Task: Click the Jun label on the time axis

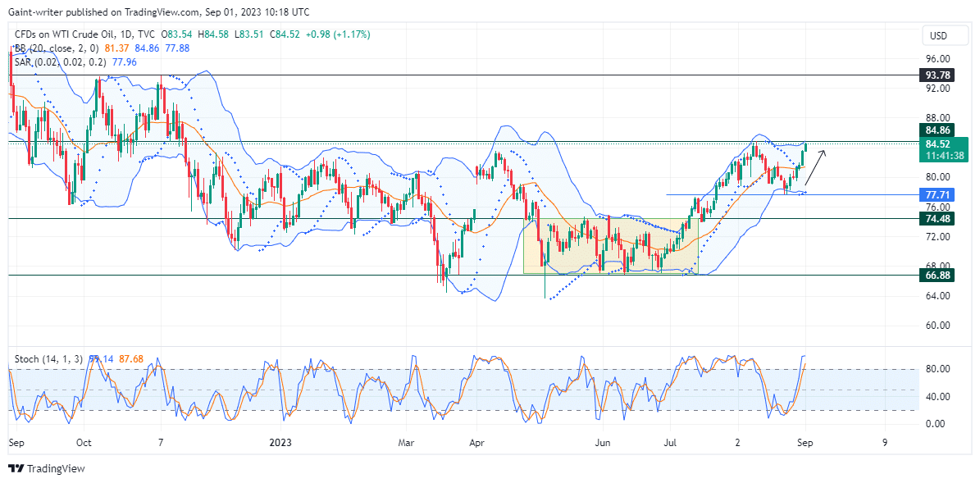Action: tap(602, 442)
